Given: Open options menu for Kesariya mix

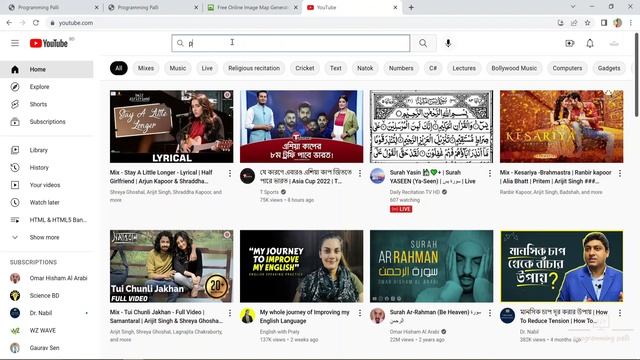Looking at the screenshot, I should pos(620,173).
